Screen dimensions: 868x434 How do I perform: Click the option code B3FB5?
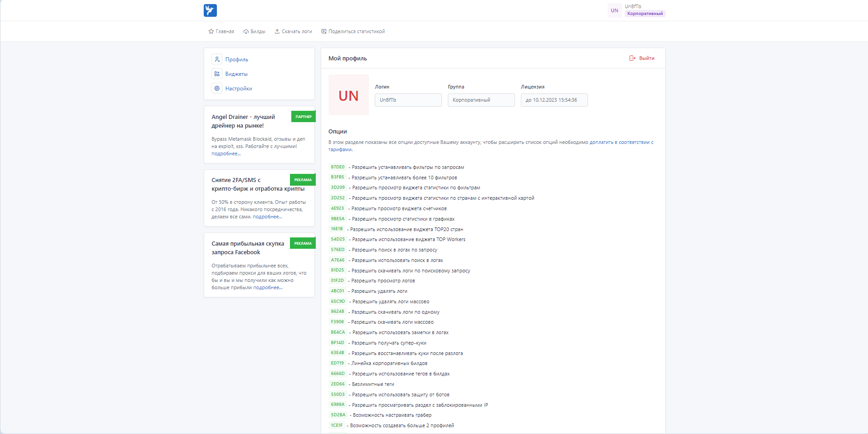338,177
